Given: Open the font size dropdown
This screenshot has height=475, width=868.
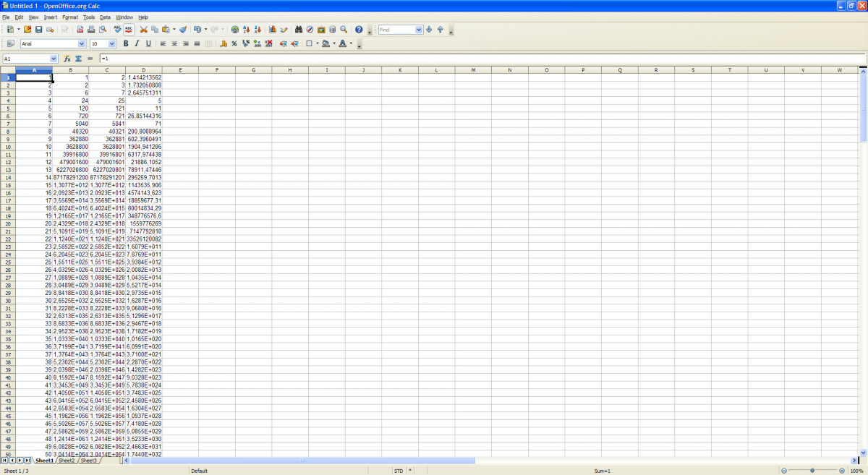Looking at the screenshot, I should click(113, 44).
